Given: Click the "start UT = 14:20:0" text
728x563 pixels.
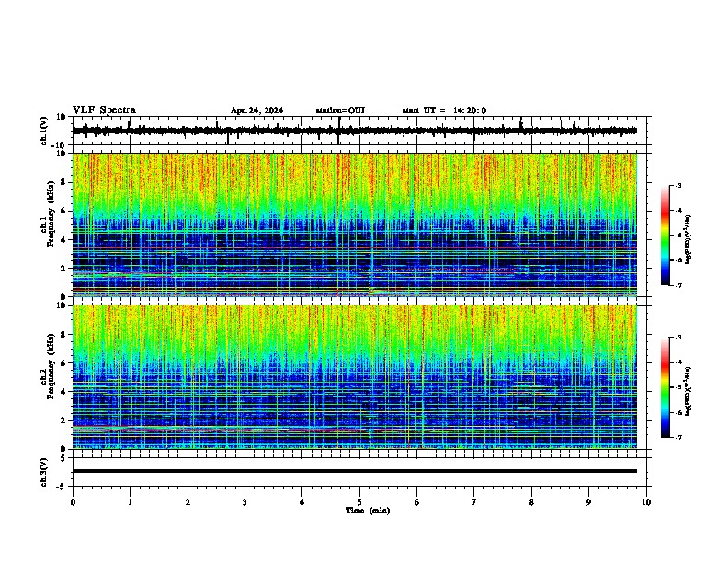Looking at the screenshot, I should pyautogui.click(x=444, y=110).
